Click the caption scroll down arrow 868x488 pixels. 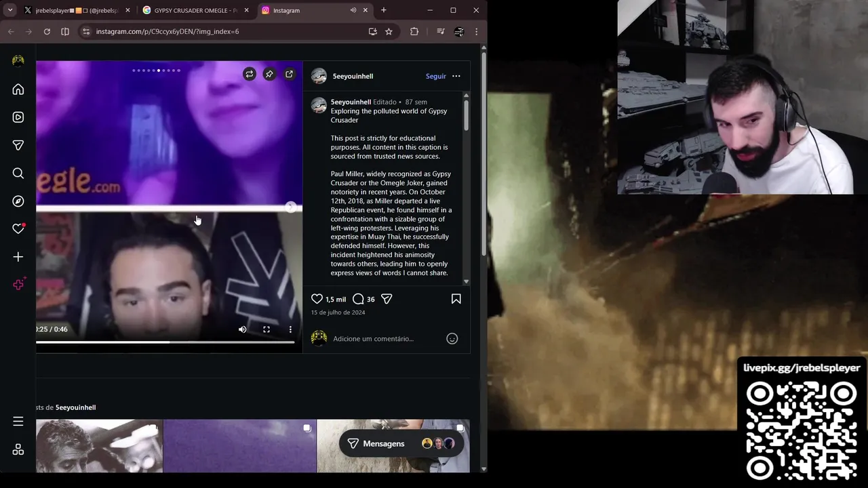[466, 281]
